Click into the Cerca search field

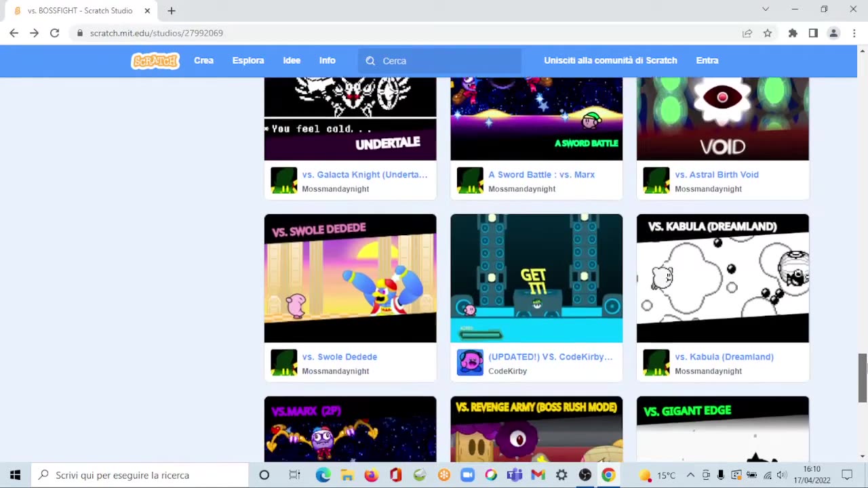(441, 61)
